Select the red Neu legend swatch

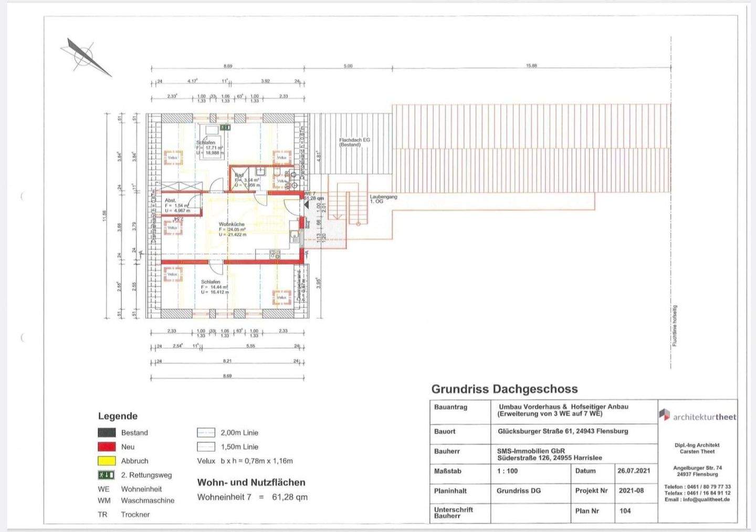pos(107,447)
